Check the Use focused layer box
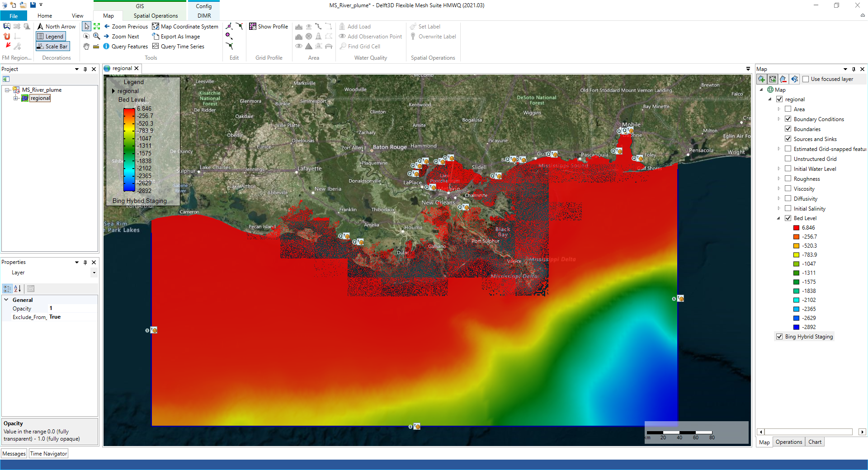Viewport: 868px width, 470px height. pyautogui.click(x=805, y=79)
